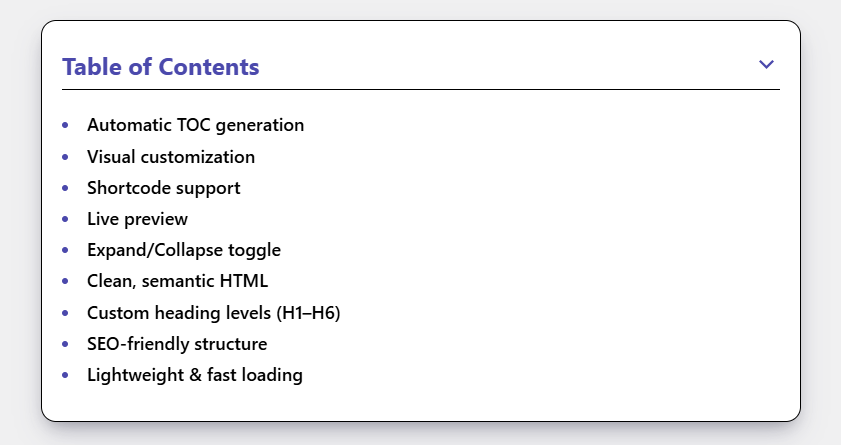Click the Table of Contents heading
Viewport: 841px width, 445px height.
click(160, 67)
